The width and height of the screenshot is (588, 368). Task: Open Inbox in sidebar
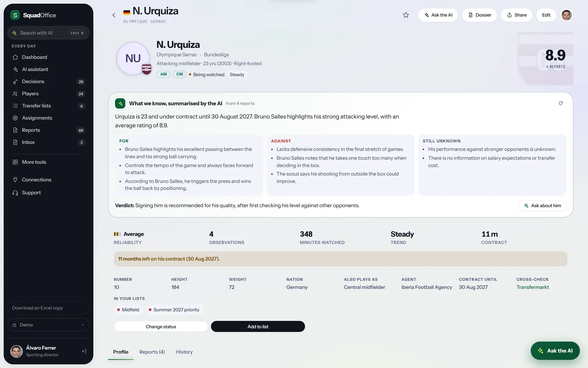[49, 142]
